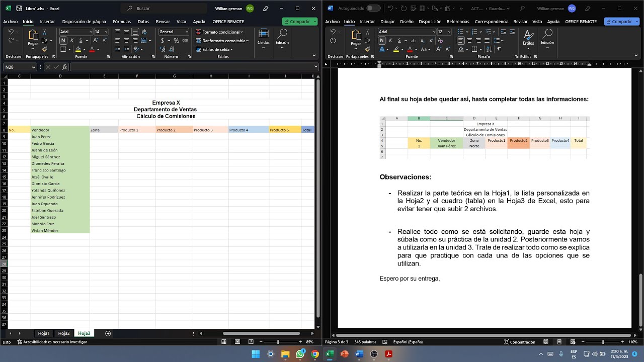Click the Windows Start button
644x362 pixels.
pos(256,354)
